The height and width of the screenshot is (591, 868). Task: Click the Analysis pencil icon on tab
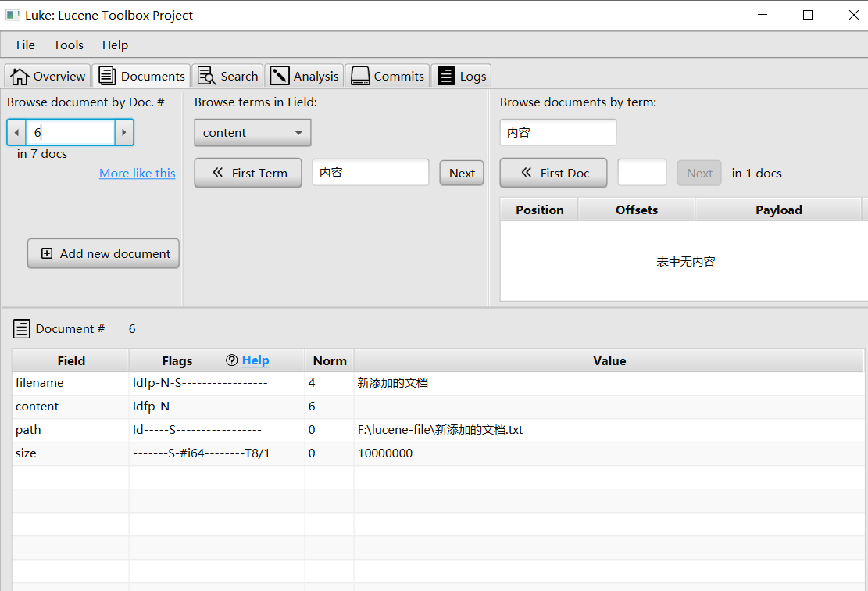point(280,76)
